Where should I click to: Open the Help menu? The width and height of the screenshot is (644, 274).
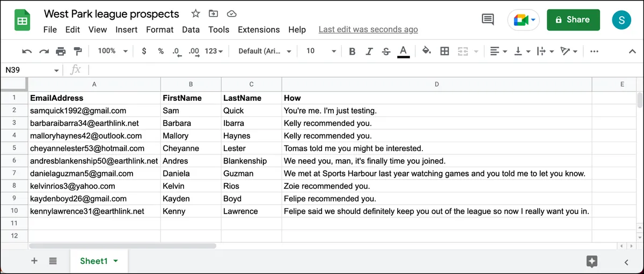click(x=297, y=29)
